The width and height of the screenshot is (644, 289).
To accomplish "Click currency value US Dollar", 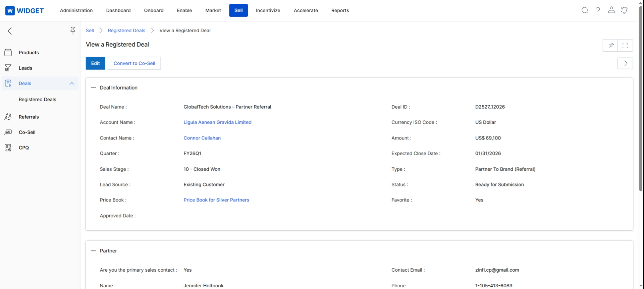I will 486,122.
